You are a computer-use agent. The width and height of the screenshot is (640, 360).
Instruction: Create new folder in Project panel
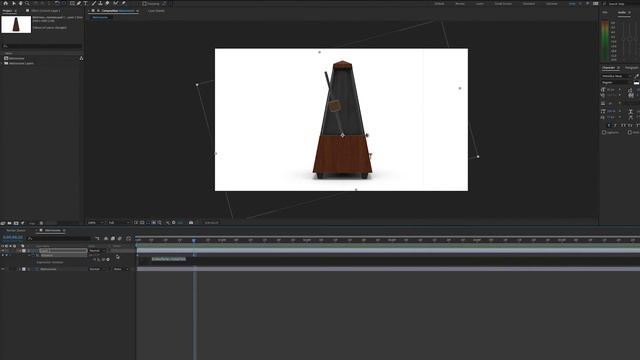pyautogui.click(x=9, y=223)
